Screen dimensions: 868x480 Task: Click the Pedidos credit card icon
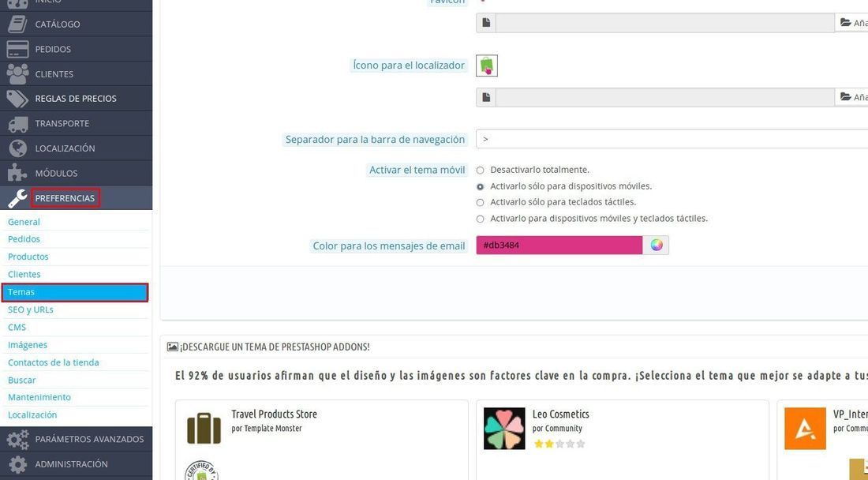coord(17,49)
